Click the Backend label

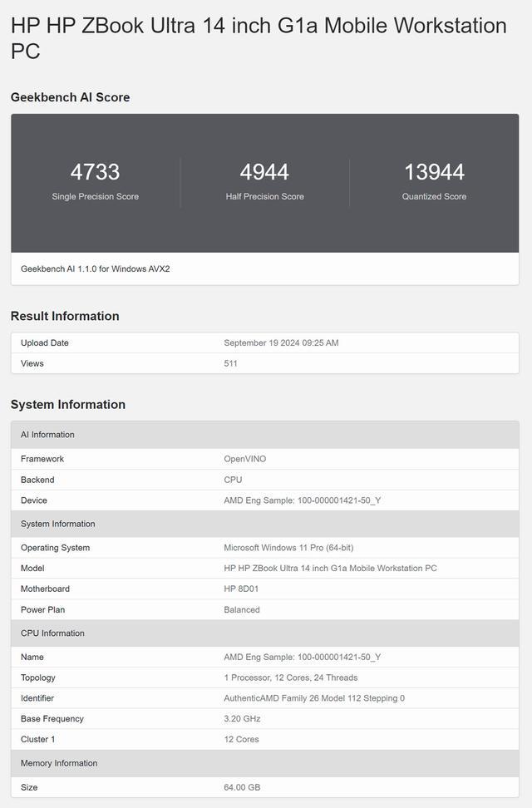click(37, 480)
